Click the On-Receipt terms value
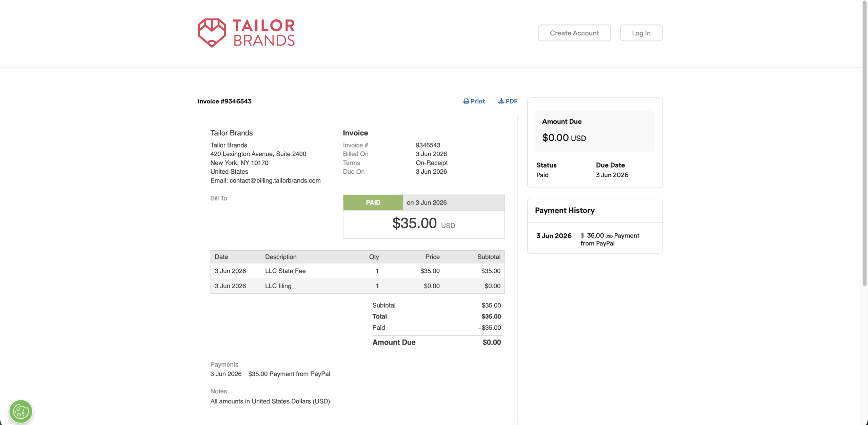Image resolution: width=868 pixels, height=425 pixels. (432, 163)
